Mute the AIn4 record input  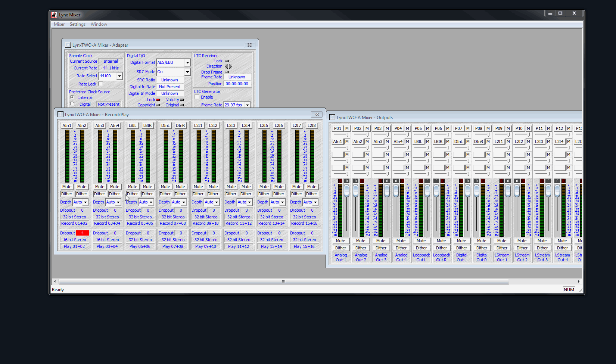(x=115, y=187)
